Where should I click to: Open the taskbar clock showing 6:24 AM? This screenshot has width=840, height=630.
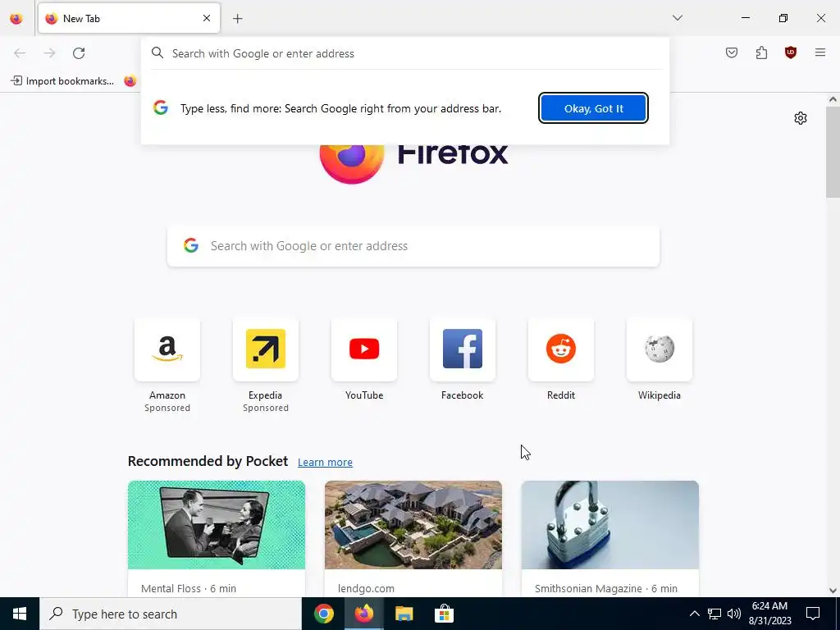point(769,614)
